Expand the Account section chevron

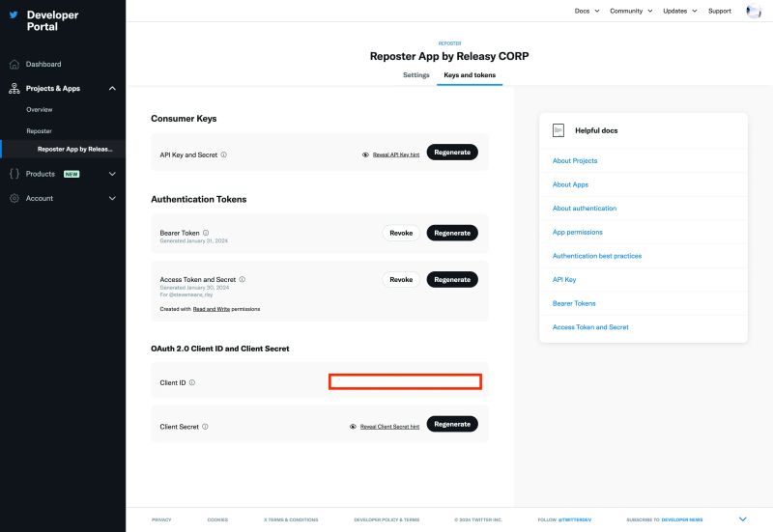point(112,198)
